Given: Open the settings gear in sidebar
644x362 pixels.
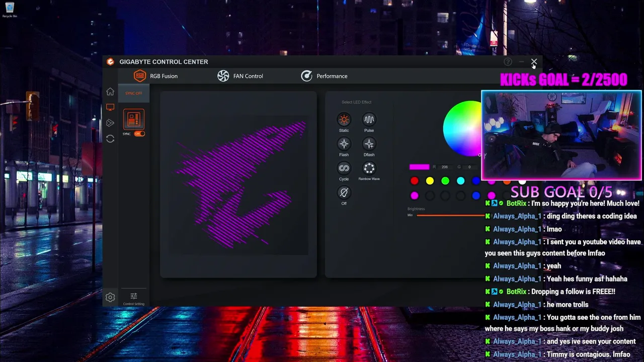Looking at the screenshot, I should (x=110, y=297).
